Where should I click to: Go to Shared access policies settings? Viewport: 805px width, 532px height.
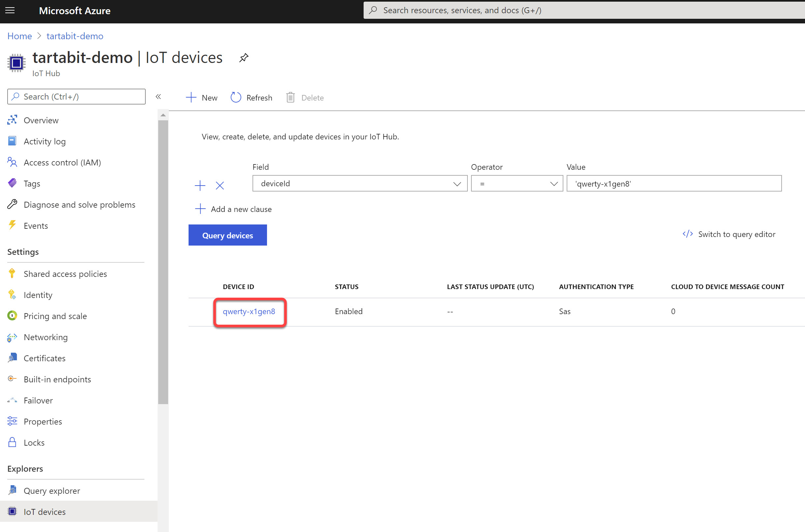click(x=65, y=274)
